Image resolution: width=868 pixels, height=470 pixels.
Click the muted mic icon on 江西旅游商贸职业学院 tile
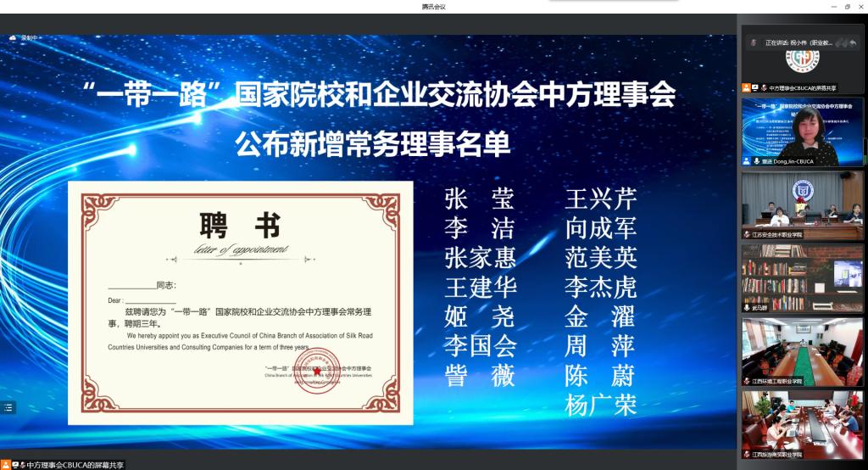pyautogui.click(x=747, y=455)
